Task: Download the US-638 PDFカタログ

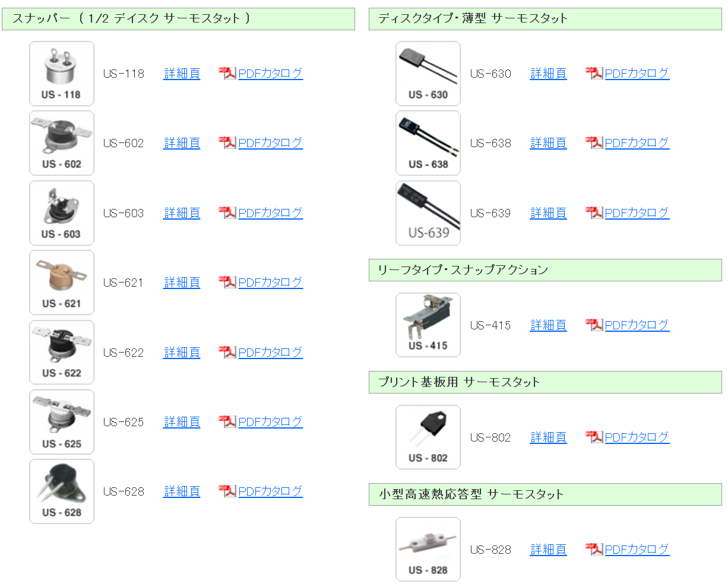Action: [x=637, y=143]
